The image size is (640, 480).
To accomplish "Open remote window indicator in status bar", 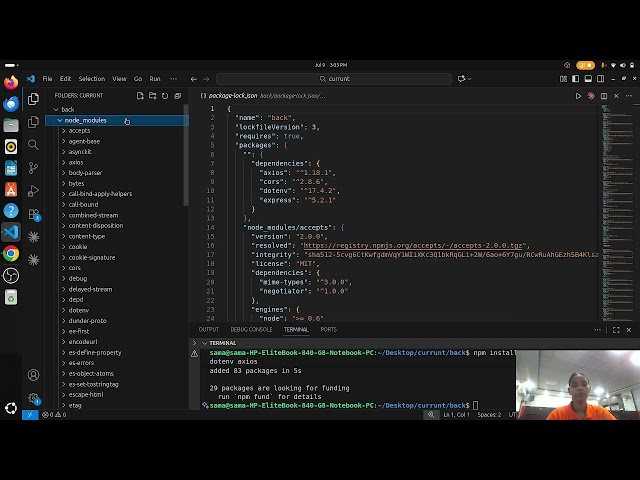I will 30,415.
